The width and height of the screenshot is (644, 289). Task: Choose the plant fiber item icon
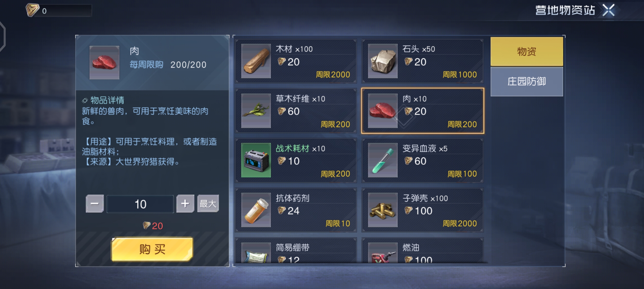click(256, 111)
